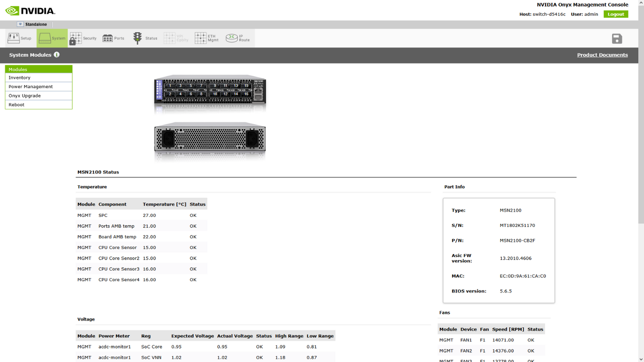Click the BIOS version 5.6.5

point(506,291)
